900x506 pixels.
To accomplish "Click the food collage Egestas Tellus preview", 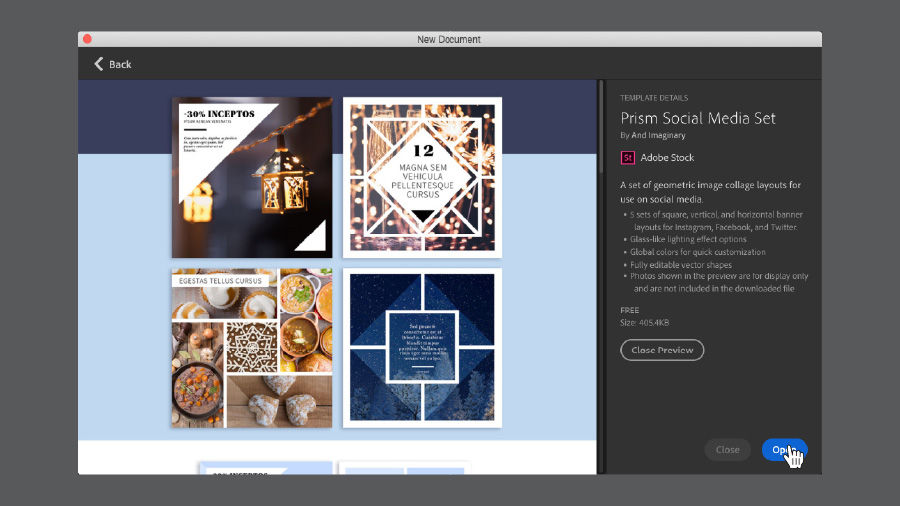I will click(252, 348).
